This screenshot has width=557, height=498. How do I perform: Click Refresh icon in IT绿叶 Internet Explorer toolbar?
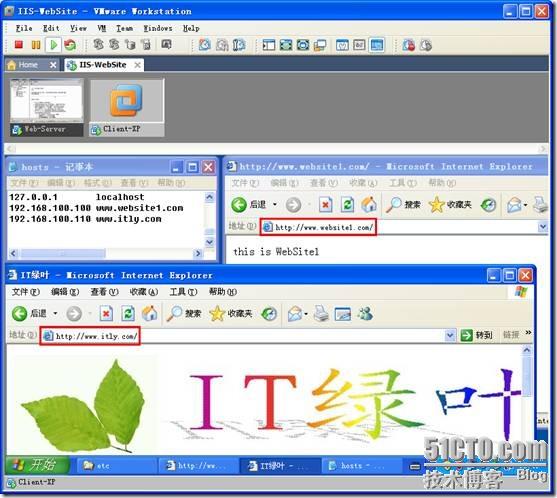pyautogui.click(x=128, y=314)
